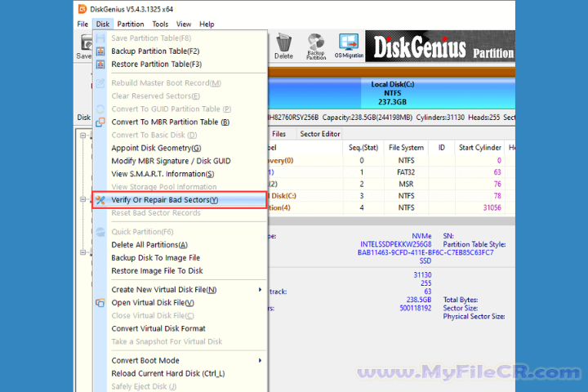Click the Start Cylinder column header
Viewport: 588px width, 392px height.
(x=479, y=148)
